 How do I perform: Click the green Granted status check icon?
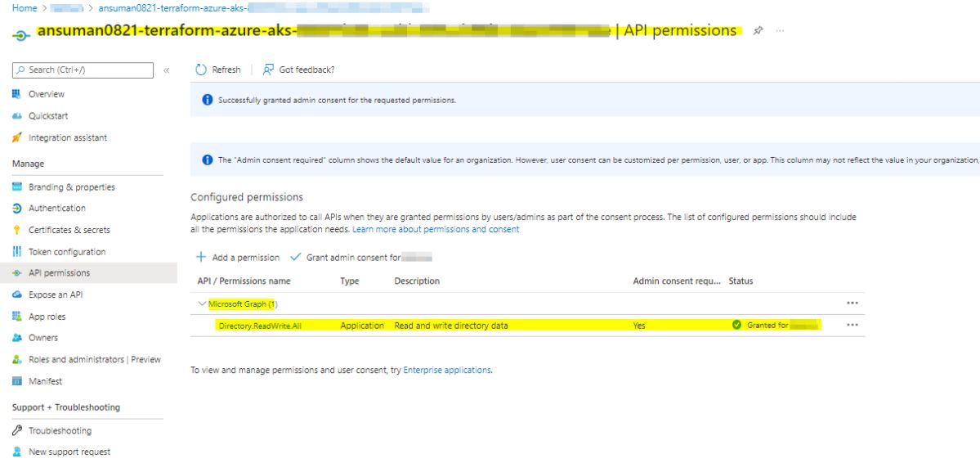(737, 326)
